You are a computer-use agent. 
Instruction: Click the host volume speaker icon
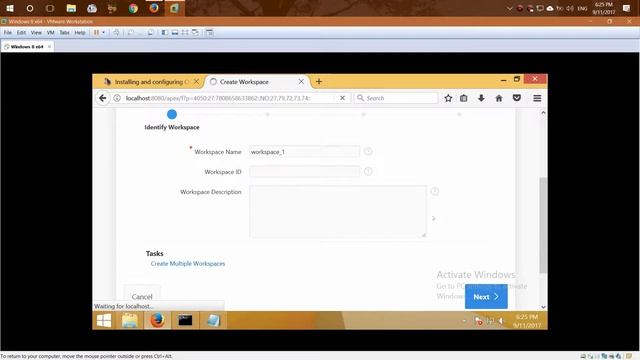coord(570,9)
